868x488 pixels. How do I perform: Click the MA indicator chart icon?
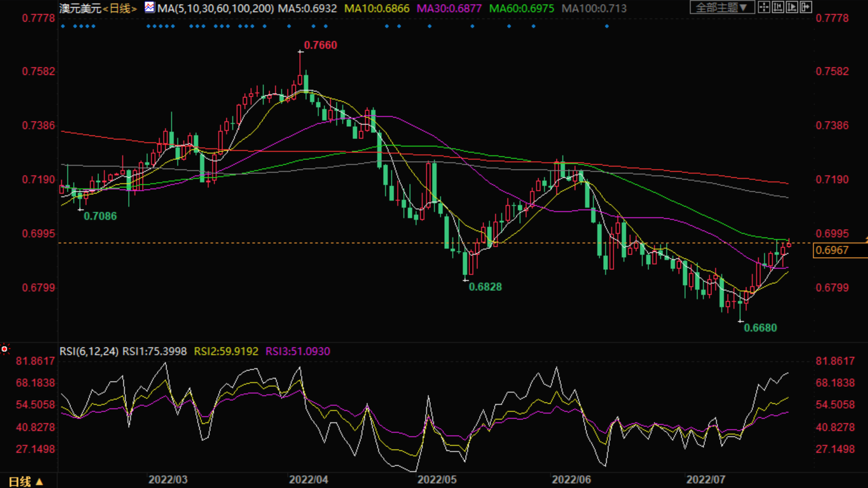point(150,8)
